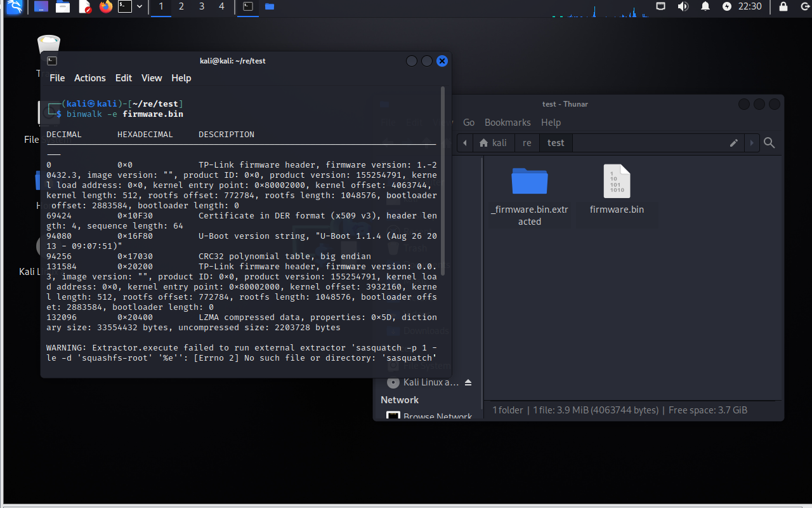Open the Thunar Help menu
The width and height of the screenshot is (812, 508).
click(x=551, y=123)
